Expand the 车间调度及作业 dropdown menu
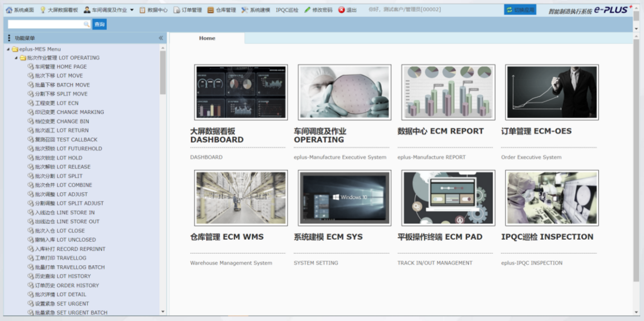 coord(132,10)
